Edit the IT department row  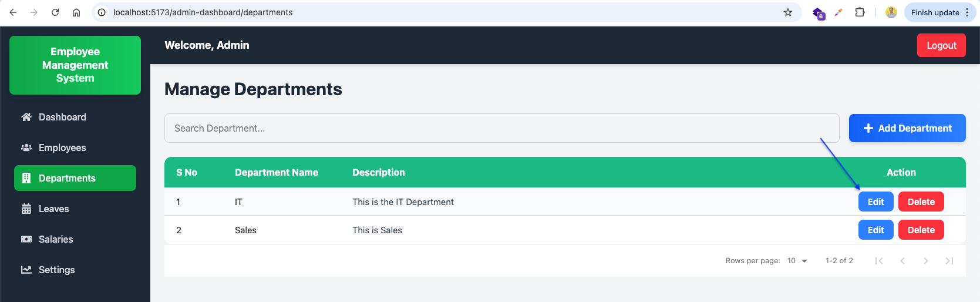(875, 202)
